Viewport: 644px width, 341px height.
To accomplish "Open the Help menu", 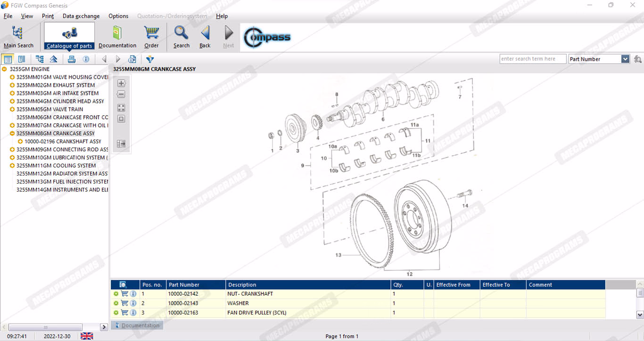I will pos(222,16).
